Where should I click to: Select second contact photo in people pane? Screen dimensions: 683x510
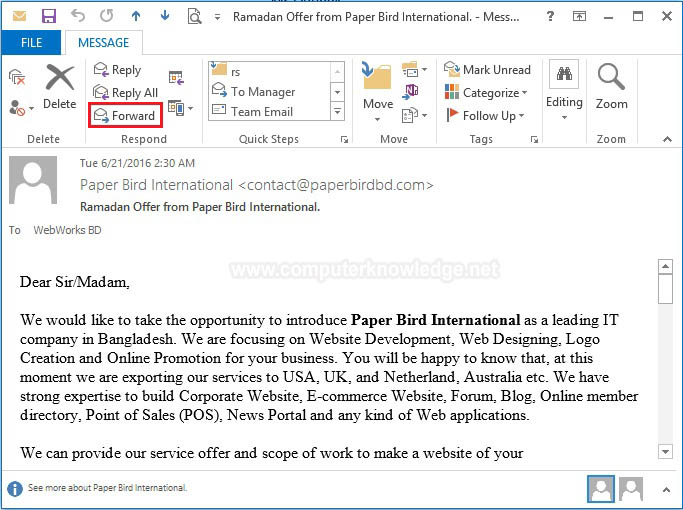pos(631,489)
